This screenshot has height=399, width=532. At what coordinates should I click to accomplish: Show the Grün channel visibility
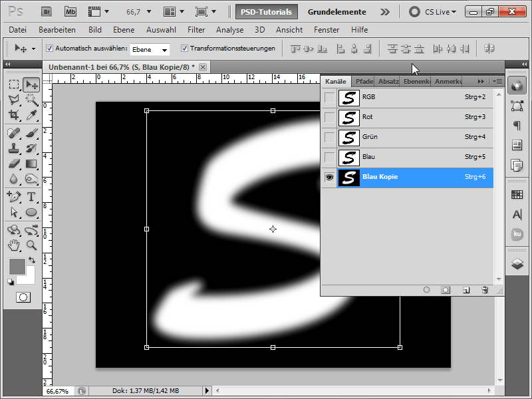[x=329, y=138]
